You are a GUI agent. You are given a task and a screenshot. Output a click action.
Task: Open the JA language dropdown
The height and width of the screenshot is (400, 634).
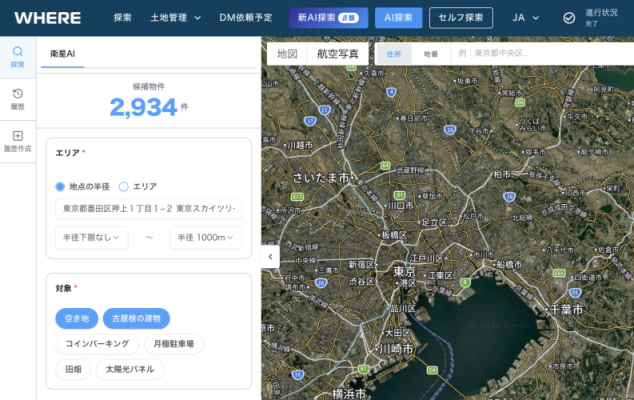[x=525, y=18]
